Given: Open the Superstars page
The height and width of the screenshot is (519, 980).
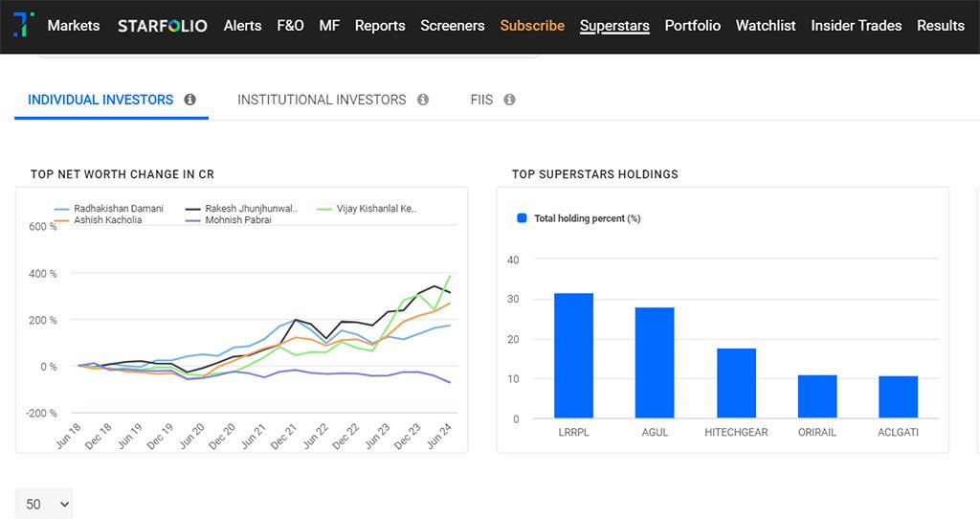Looking at the screenshot, I should pos(614,26).
